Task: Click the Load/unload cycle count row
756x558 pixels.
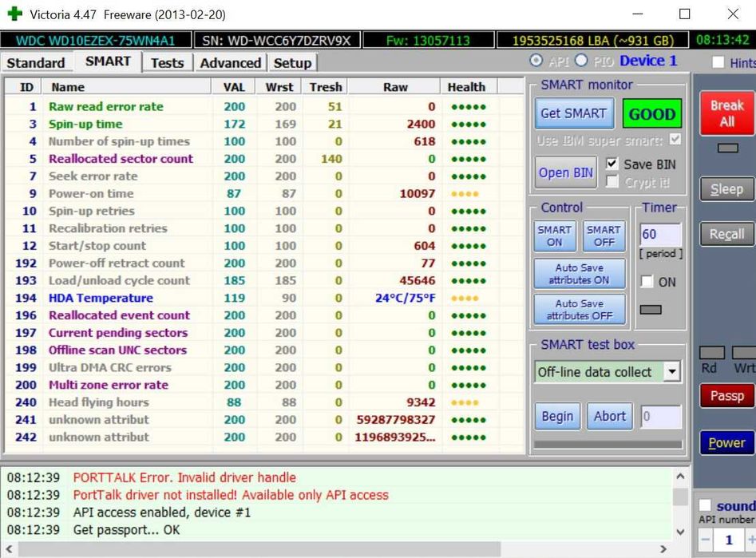Action: pos(264,281)
